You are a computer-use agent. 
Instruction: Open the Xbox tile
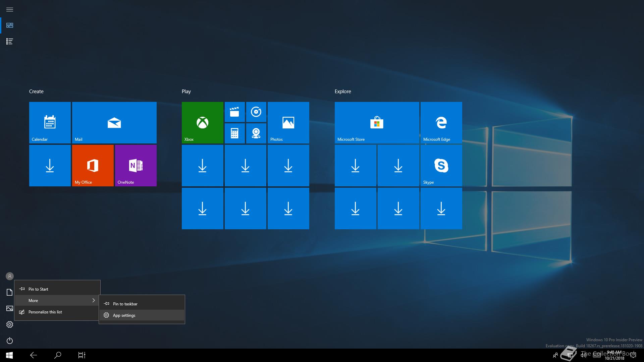click(203, 123)
